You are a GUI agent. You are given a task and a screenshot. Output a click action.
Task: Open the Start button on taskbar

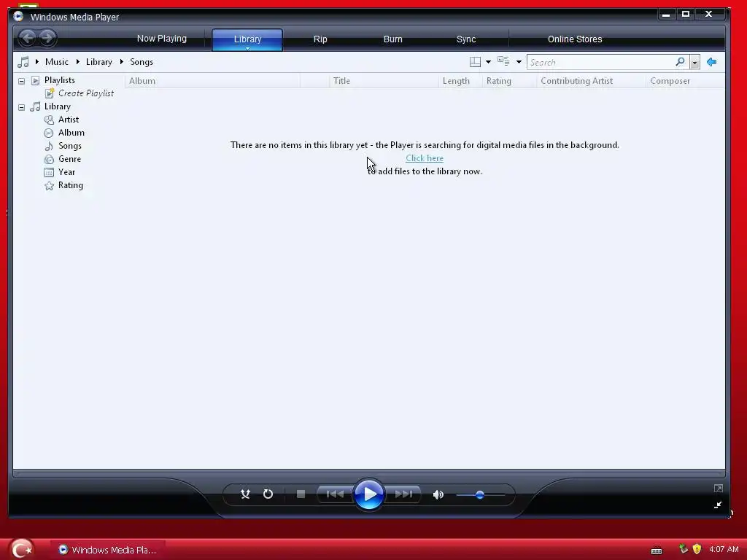21,549
